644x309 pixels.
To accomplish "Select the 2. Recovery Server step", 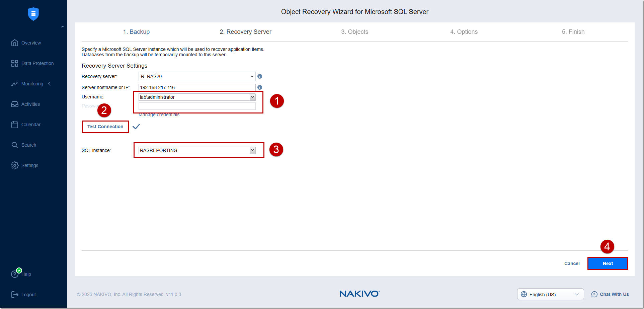I will tap(245, 32).
